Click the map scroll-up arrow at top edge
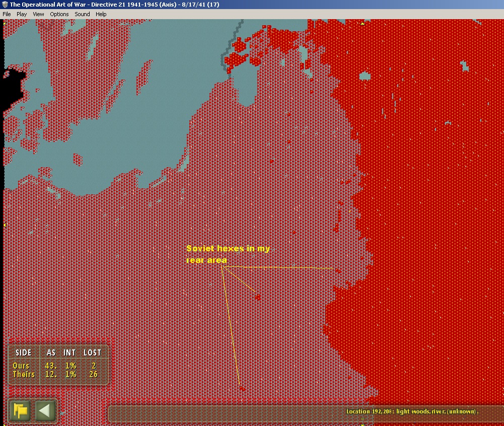This screenshot has width=504, height=426. coord(362,23)
